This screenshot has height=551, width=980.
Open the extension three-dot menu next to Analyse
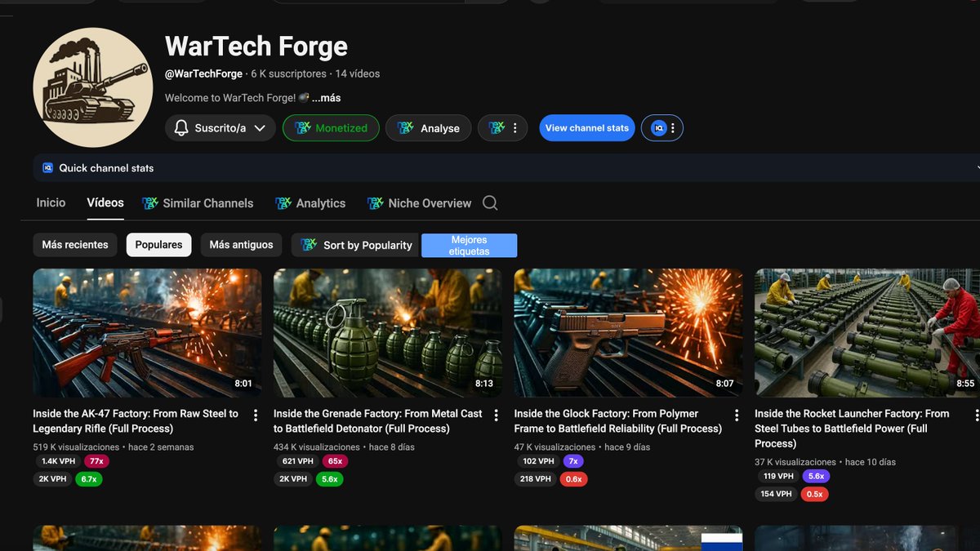point(514,128)
